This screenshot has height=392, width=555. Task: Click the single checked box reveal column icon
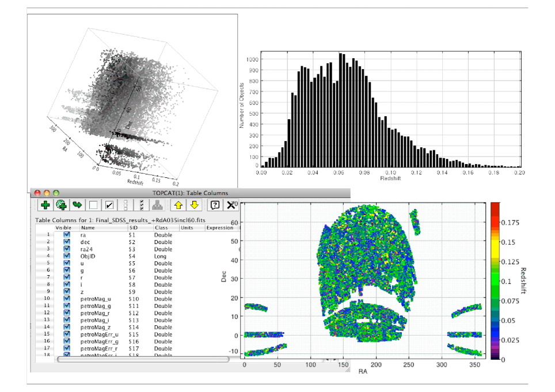(x=109, y=205)
